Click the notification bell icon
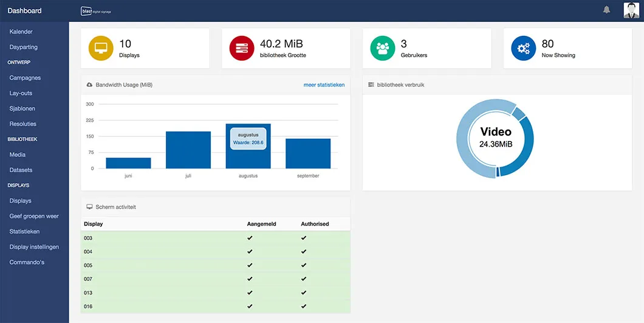The height and width of the screenshot is (323, 644). 606,10
